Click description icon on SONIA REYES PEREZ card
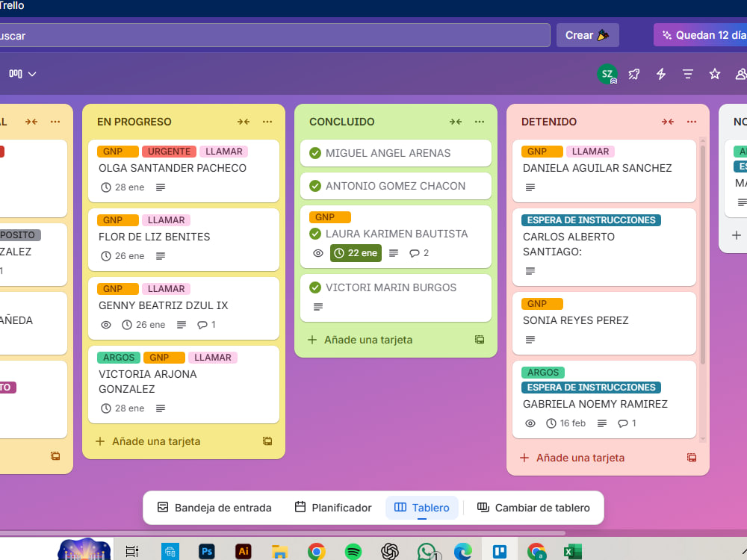747x560 pixels. click(530, 340)
